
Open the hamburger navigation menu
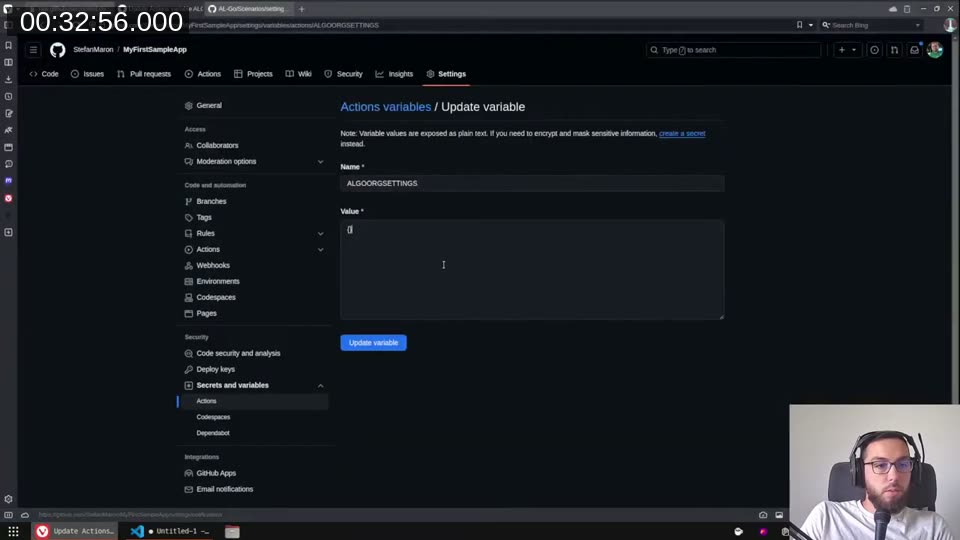click(x=34, y=50)
